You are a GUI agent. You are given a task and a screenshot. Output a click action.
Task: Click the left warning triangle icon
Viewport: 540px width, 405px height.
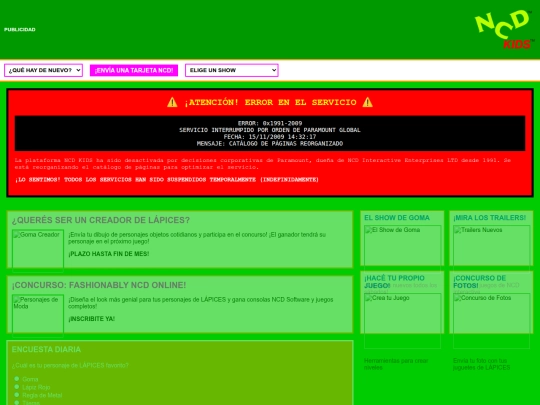[x=172, y=102]
